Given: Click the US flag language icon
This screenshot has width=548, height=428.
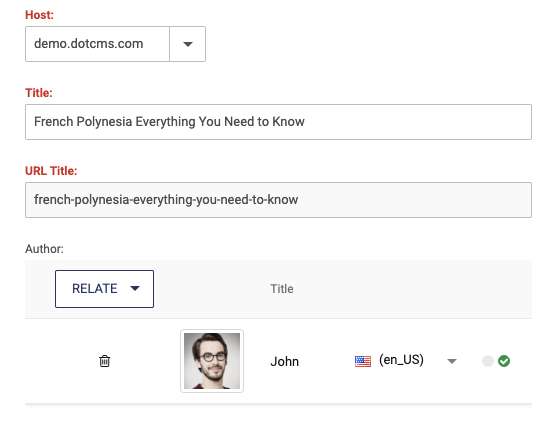Looking at the screenshot, I should pos(362,361).
